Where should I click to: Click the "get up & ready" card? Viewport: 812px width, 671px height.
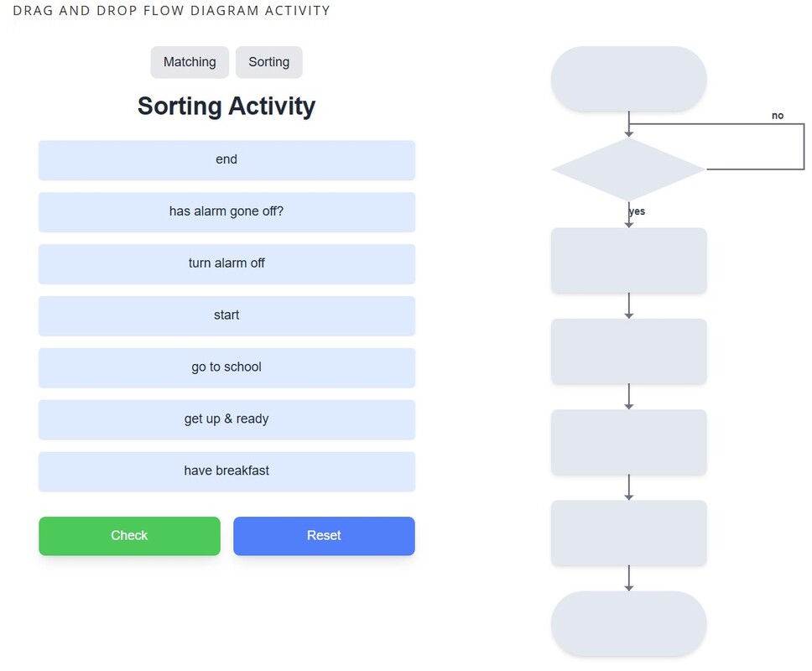click(x=226, y=420)
